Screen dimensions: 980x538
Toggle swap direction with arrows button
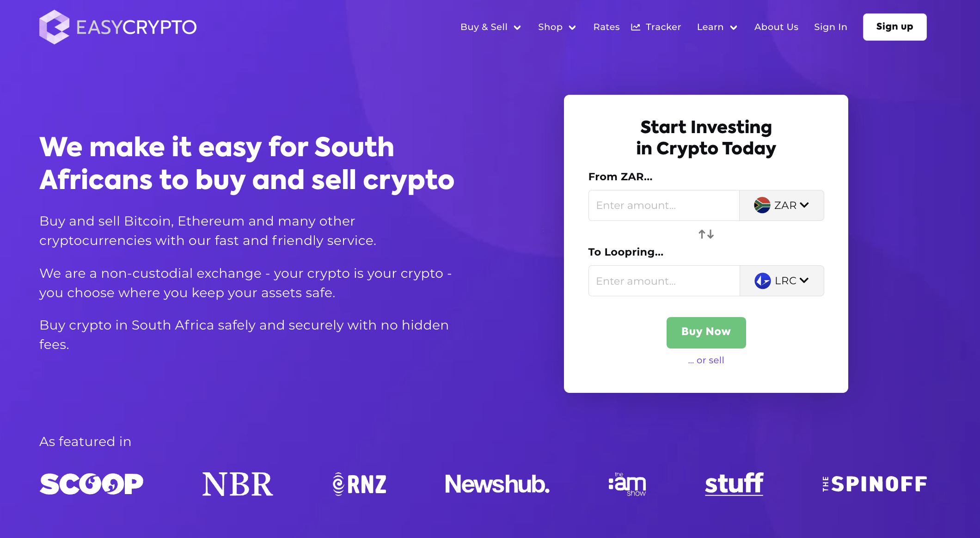(x=706, y=234)
